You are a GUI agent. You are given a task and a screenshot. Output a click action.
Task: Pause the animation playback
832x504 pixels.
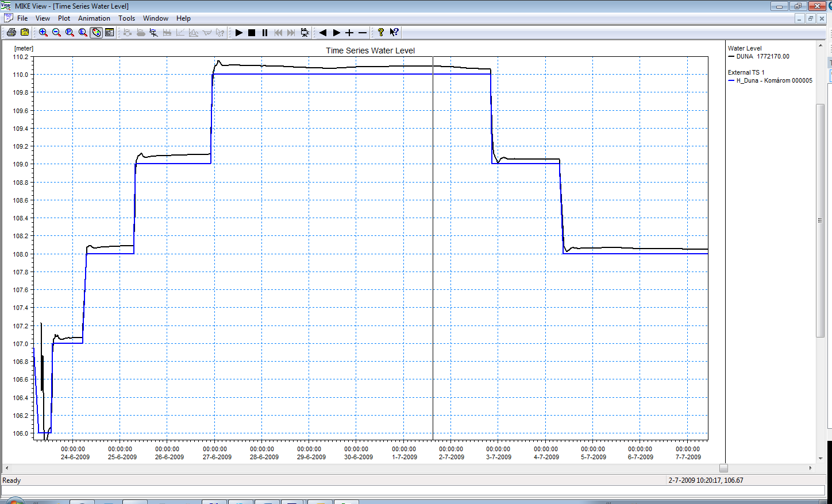tap(265, 33)
